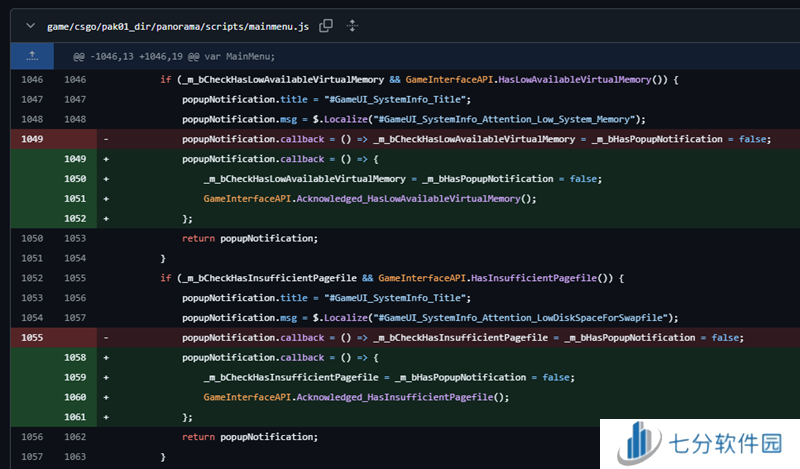Screen dimensions: 800x469
Task: Select deleted line number 1049
Action: [x=32, y=139]
